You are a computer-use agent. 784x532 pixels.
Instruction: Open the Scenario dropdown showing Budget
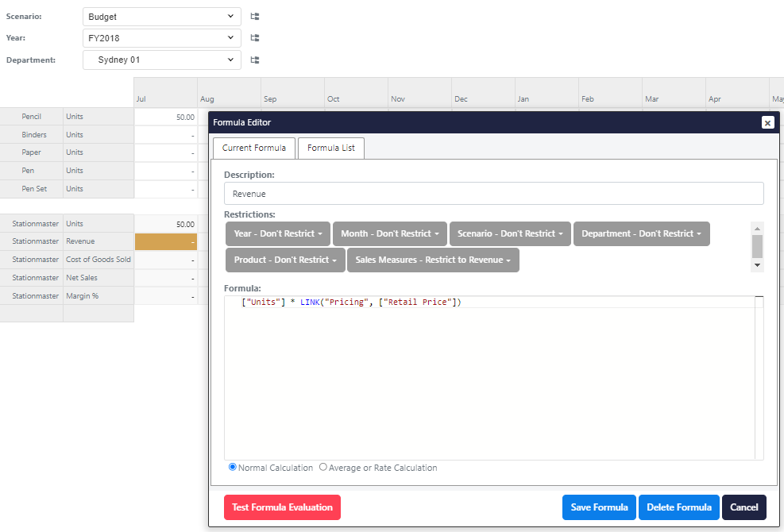pos(161,16)
